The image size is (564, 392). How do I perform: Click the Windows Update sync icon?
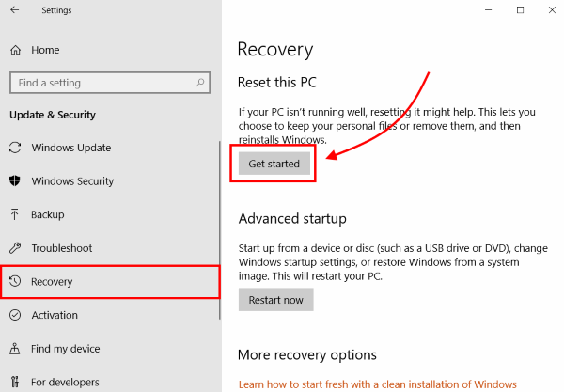coord(15,148)
